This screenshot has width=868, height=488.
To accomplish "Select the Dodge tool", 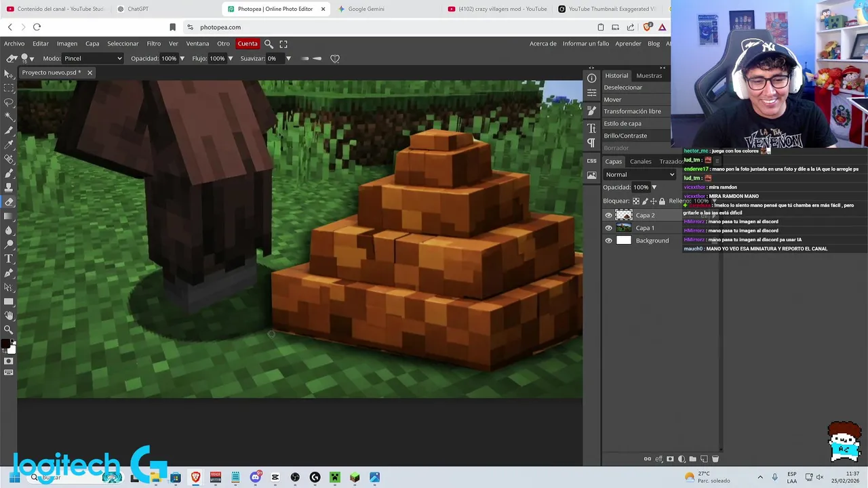I will 8,245.
